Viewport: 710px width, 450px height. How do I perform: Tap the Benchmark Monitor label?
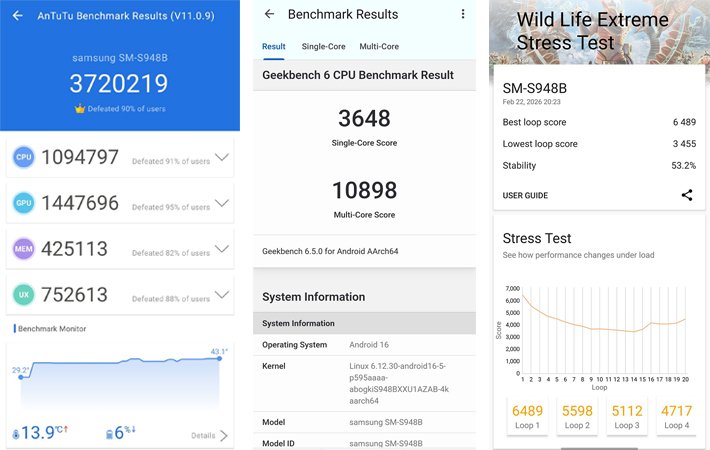point(52,329)
